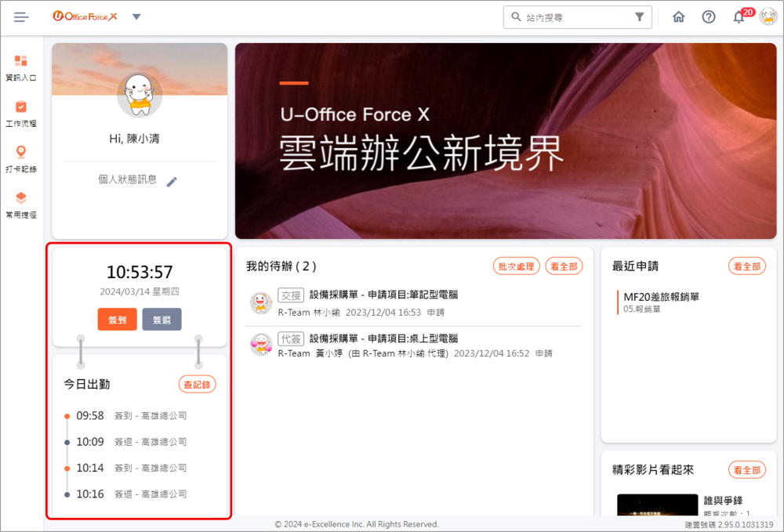Image resolution: width=784 pixels, height=532 pixels.
Task: Click avatar of 黃小婷 task
Action: pos(261,345)
